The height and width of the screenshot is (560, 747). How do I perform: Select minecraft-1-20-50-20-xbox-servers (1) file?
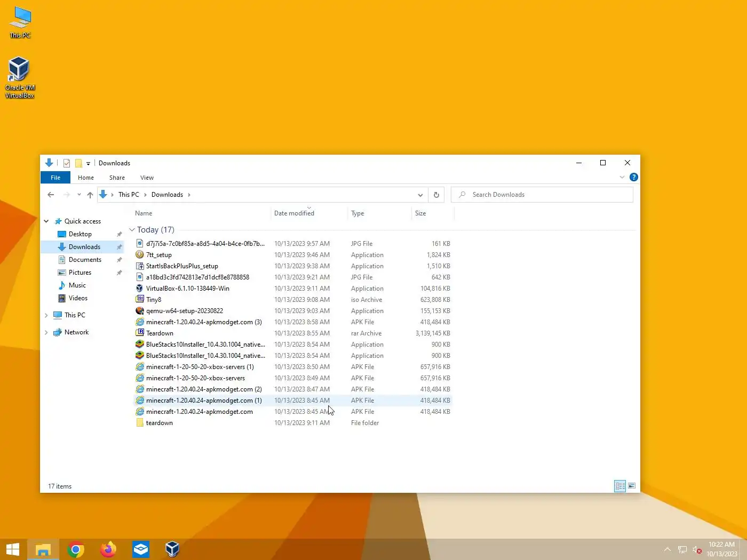(x=200, y=367)
